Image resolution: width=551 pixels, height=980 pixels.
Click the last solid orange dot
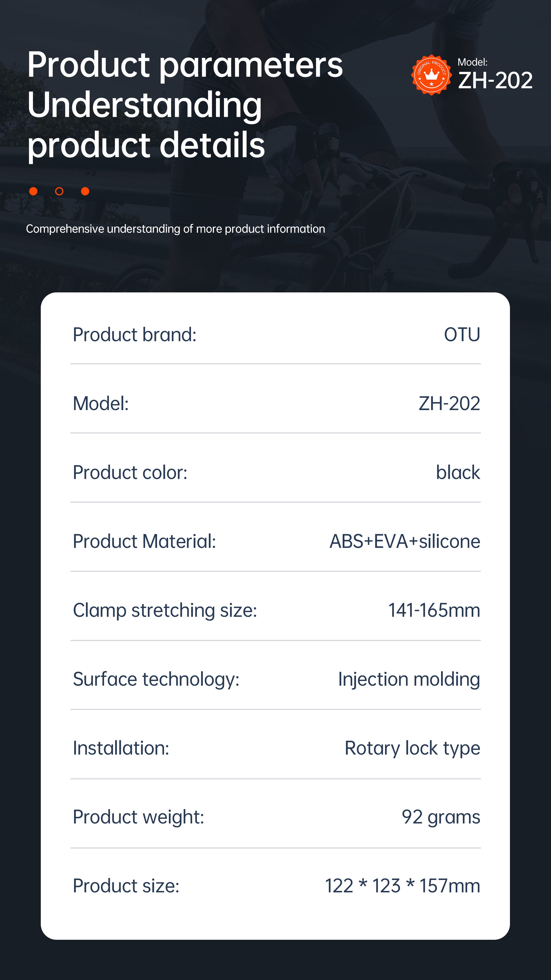point(85,191)
